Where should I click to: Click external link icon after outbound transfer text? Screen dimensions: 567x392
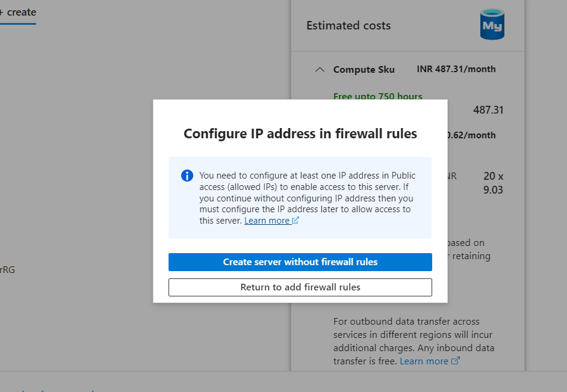(x=456, y=361)
